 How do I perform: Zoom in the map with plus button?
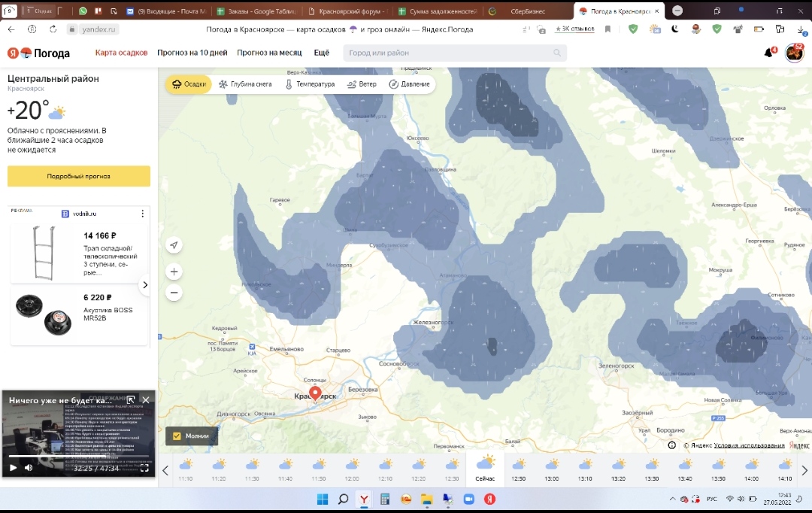point(174,272)
